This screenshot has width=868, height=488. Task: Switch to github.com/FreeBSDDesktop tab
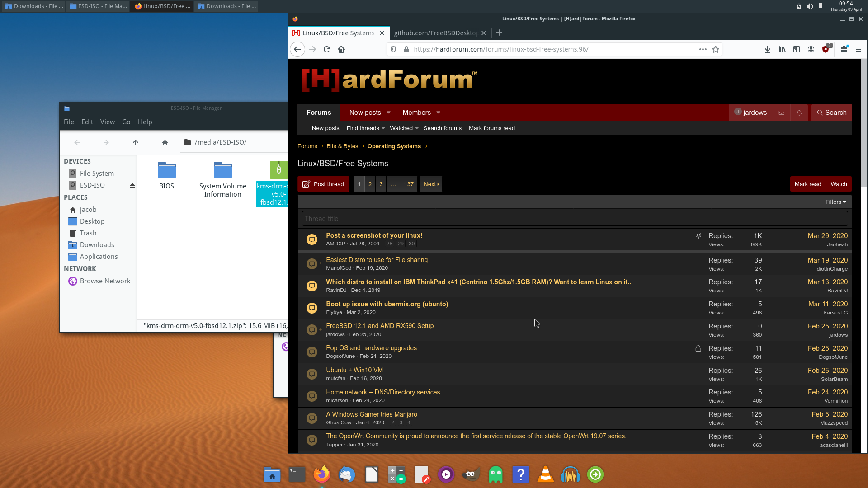click(x=435, y=33)
